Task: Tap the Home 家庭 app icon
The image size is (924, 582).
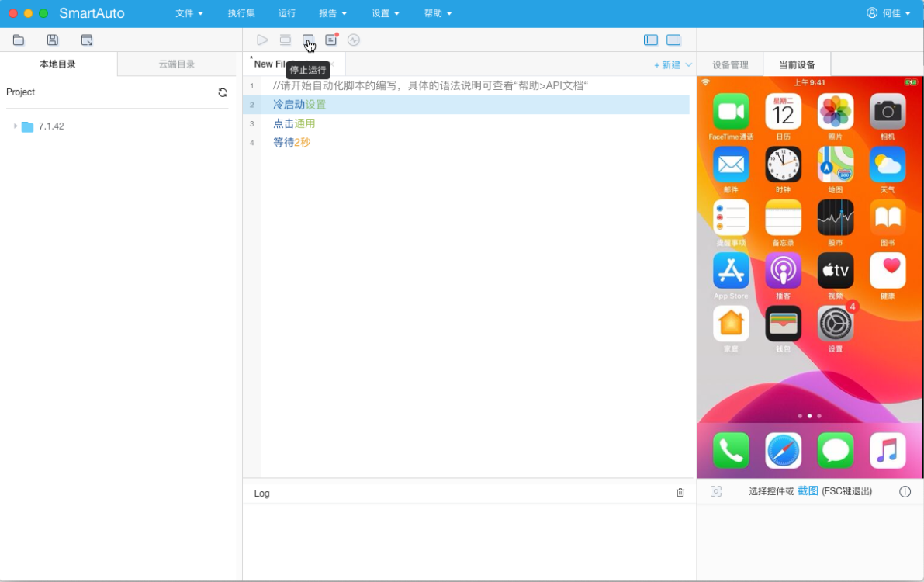Action: point(731,324)
